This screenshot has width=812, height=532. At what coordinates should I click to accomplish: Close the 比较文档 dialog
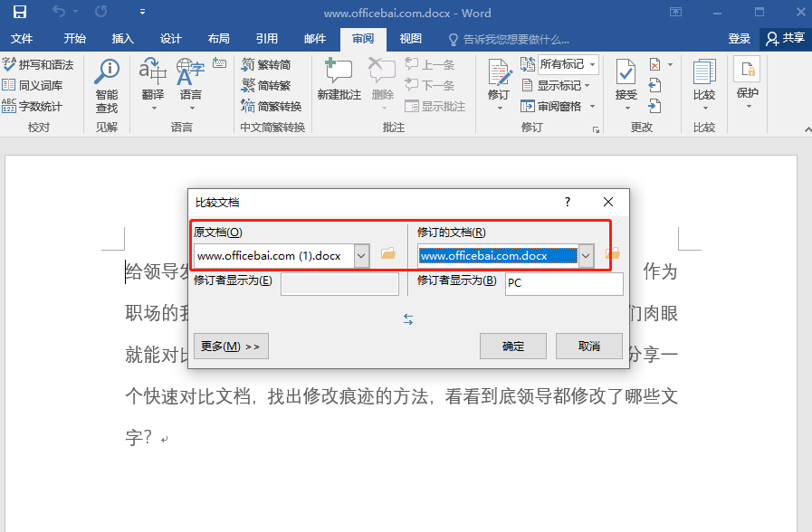click(x=608, y=202)
